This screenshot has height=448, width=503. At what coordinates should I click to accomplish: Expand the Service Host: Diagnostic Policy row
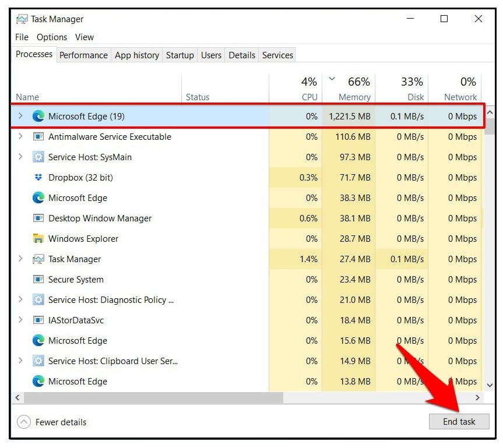(x=20, y=299)
